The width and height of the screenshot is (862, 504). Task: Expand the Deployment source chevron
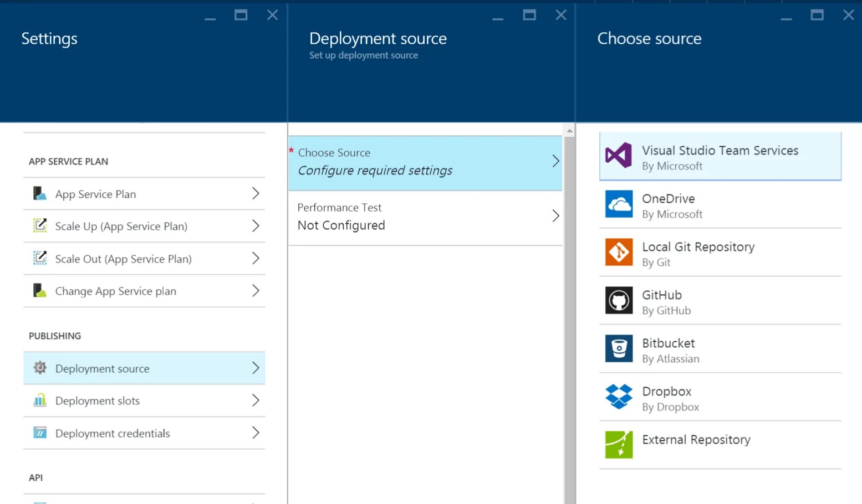tap(256, 368)
